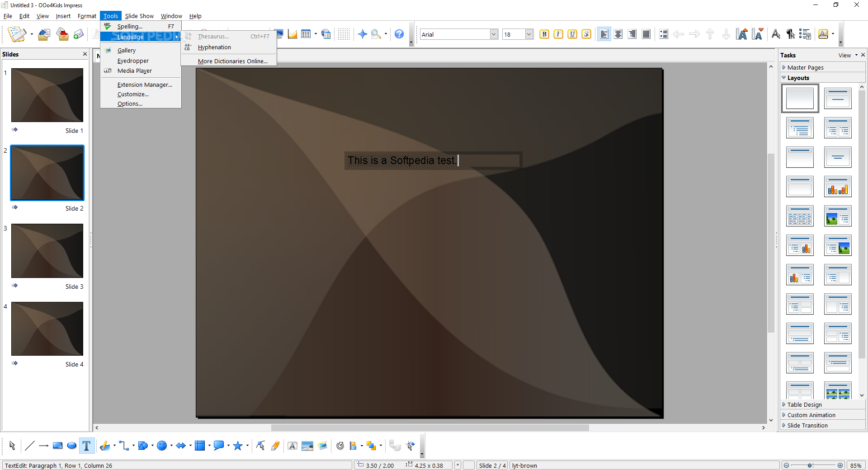Open the Callouts shapes dropdown arrow
868x470 pixels.
229,446
